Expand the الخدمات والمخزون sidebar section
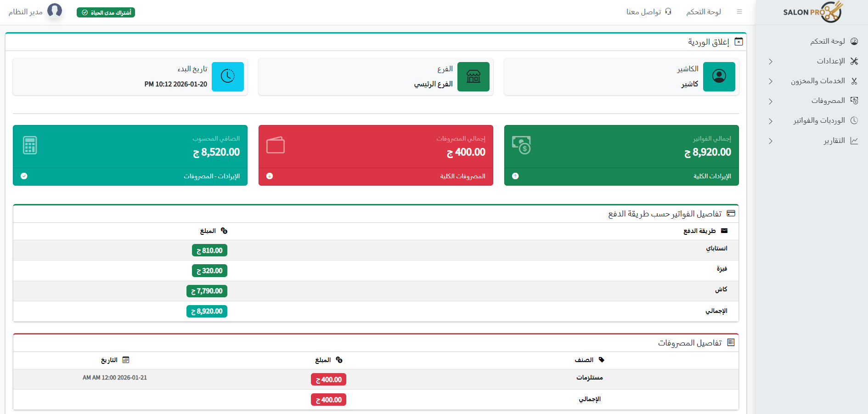Screen dimensions: 868x414 817,81
